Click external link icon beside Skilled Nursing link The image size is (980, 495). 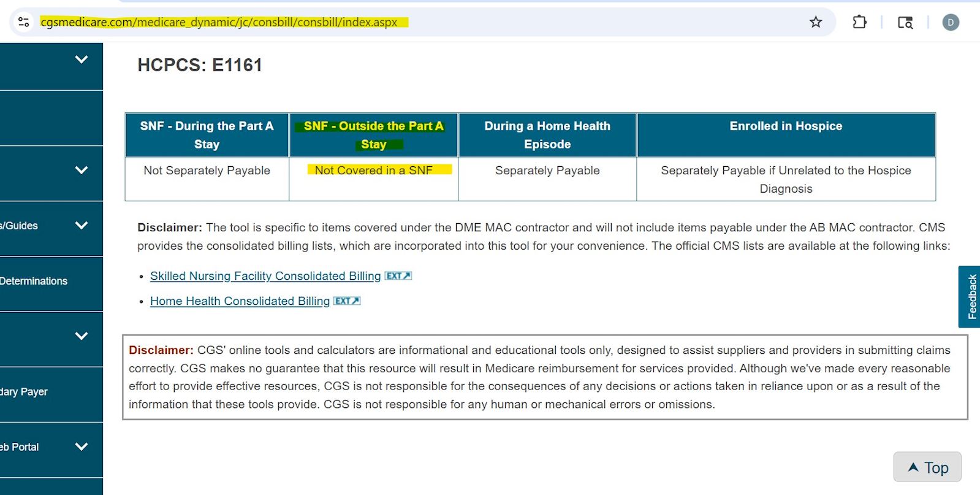coord(398,276)
